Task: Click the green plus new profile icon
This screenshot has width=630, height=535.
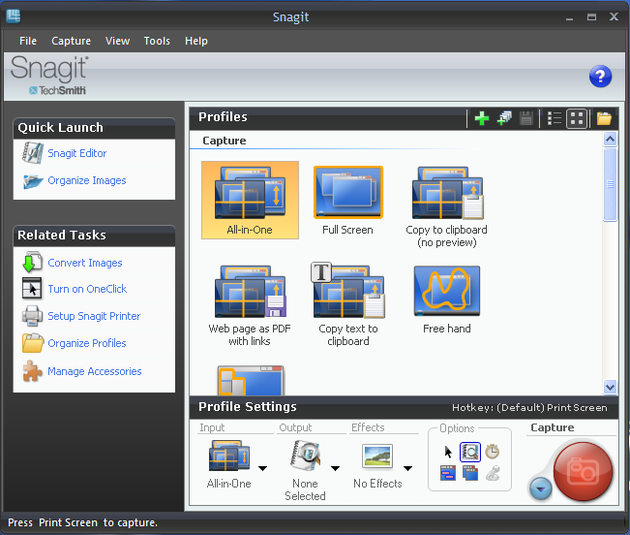Action: [x=481, y=118]
